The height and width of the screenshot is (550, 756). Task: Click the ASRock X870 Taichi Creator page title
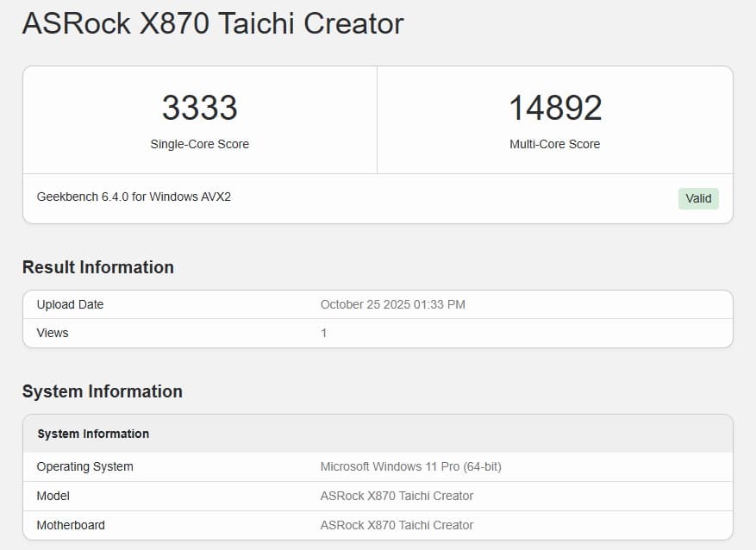pyautogui.click(x=212, y=24)
